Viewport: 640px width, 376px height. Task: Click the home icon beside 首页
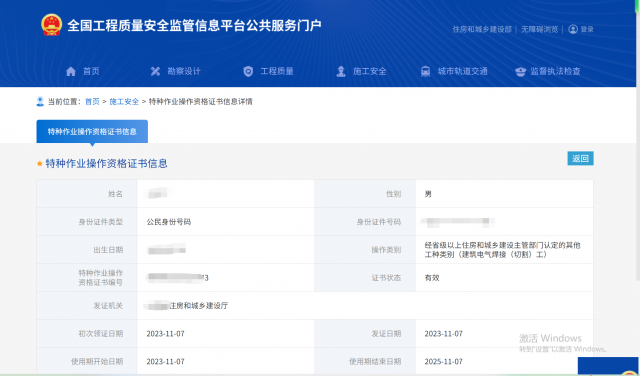(x=71, y=71)
